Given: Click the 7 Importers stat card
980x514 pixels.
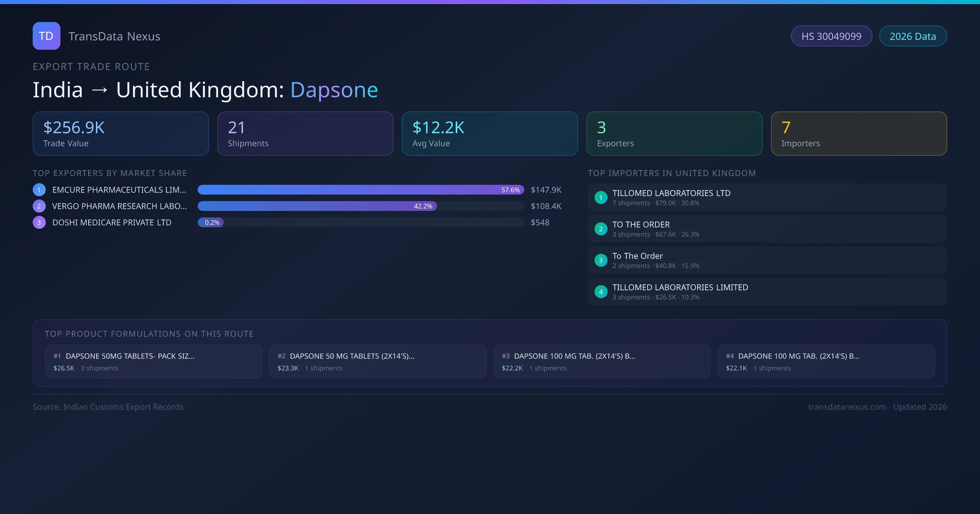Looking at the screenshot, I should (x=858, y=133).
